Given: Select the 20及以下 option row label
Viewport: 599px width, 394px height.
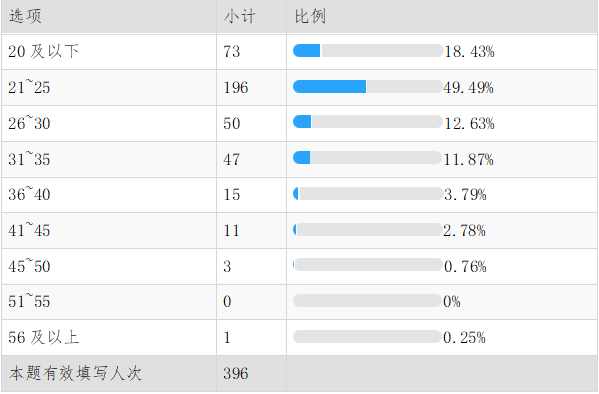Looking at the screenshot, I should click(44, 51).
